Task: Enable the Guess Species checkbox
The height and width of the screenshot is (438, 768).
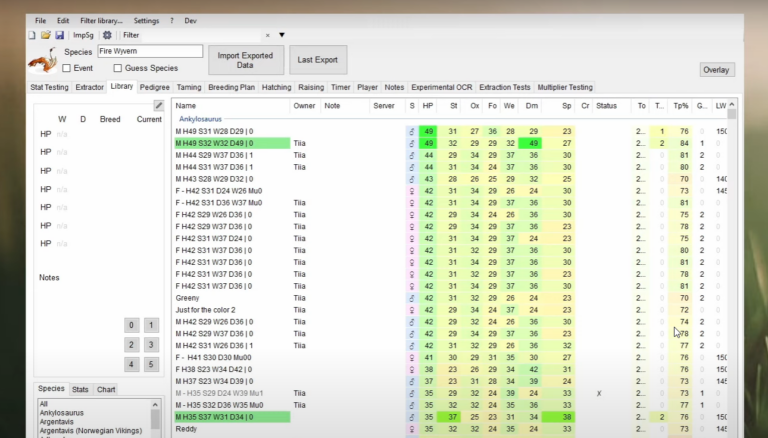Action: 118,68
